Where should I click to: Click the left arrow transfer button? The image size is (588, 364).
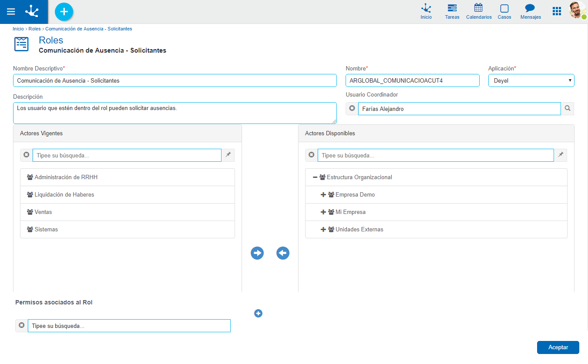[x=283, y=253]
